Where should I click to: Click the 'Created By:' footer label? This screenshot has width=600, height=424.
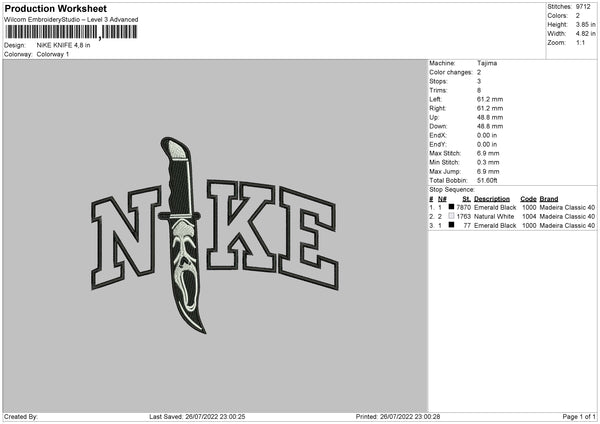point(21,417)
